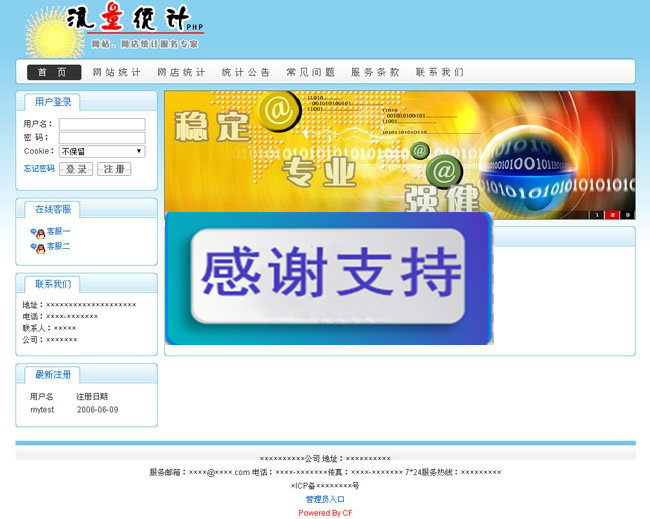Open the 常见问题 page
This screenshot has width=650, height=519.
coord(310,72)
